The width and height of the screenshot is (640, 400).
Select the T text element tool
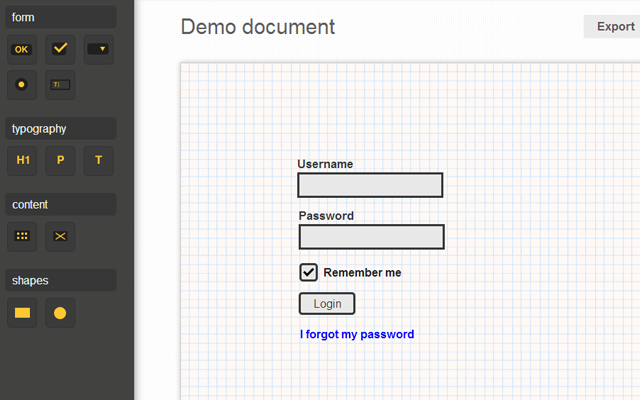tap(98, 160)
